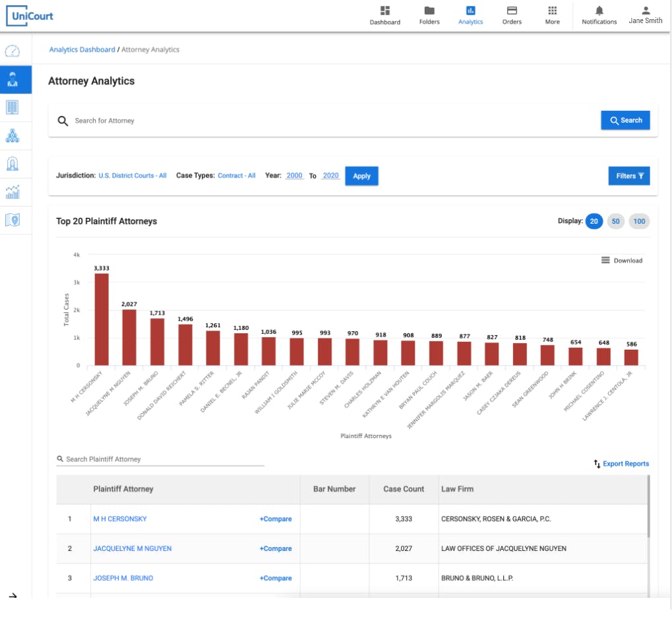The height and width of the screenshot is (617, 672).
Task: Open the U.S. District Courts - All jurisdiction selector
Action: coord(133,176)
